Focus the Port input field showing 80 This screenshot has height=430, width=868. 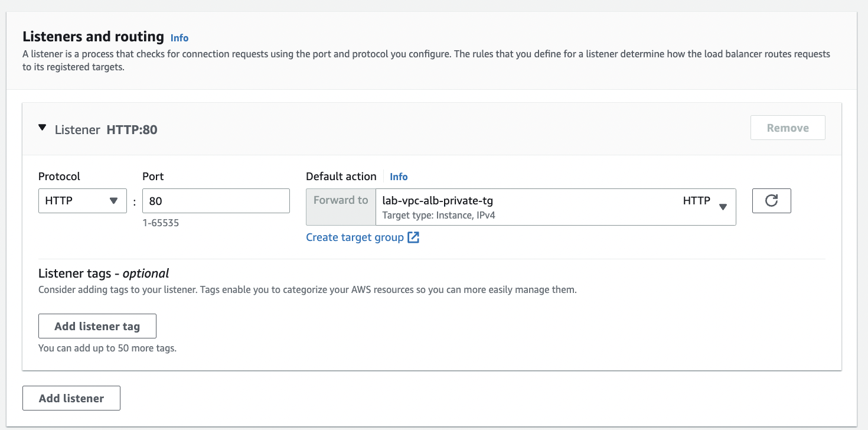click(216, 201)
